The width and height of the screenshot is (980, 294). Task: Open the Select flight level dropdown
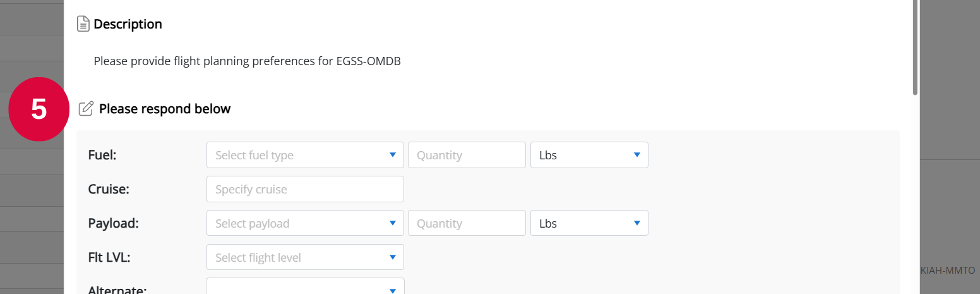click(305, 257)
